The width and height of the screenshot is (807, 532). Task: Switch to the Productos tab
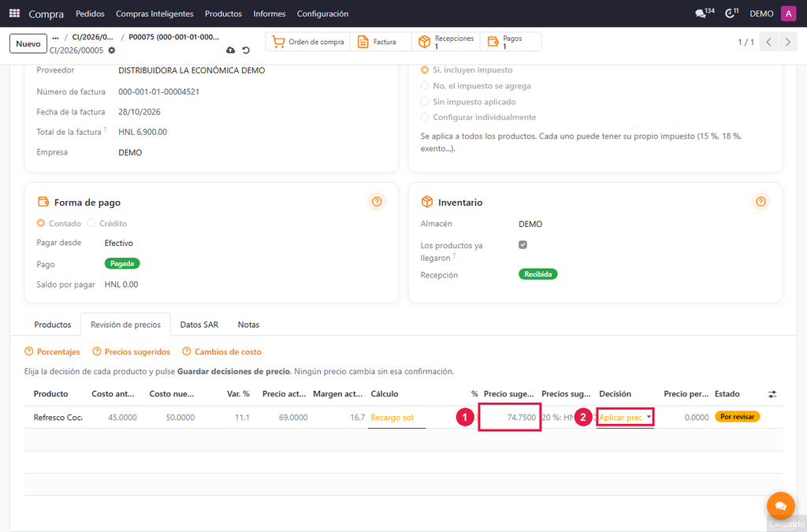click(53, 325)
